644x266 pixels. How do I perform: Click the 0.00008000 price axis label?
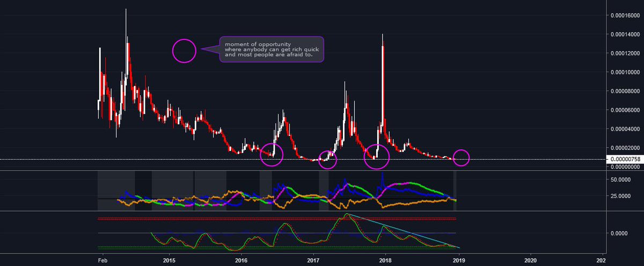coord(625,91)
